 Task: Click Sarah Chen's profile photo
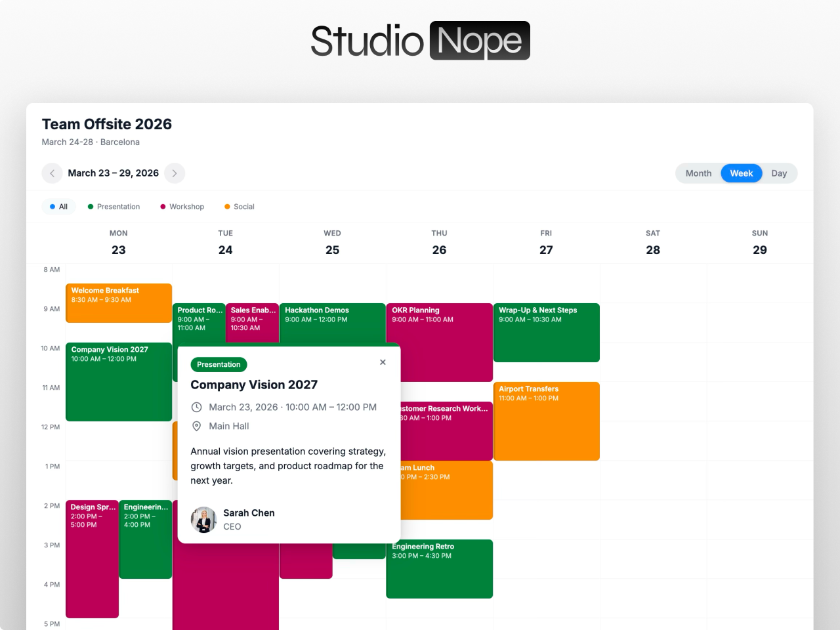tap(203, 520)
